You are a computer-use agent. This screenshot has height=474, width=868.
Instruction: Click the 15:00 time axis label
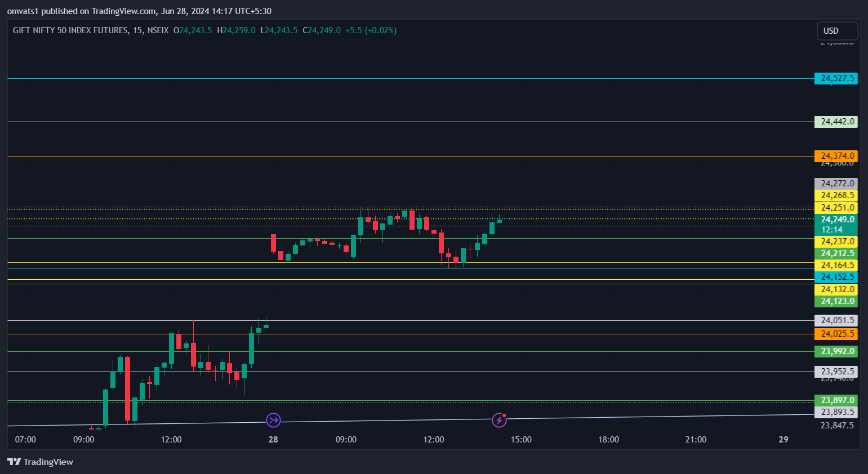coord(521,440)
